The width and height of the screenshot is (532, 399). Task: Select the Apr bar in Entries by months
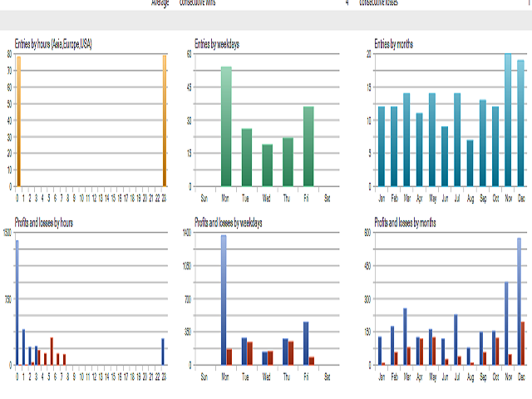click(x=419, y=150)
